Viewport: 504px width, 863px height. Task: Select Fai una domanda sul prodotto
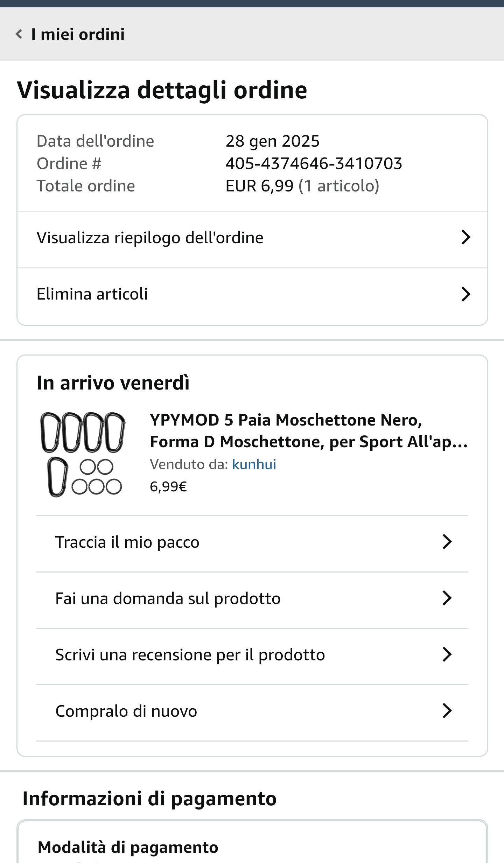[x=168, y=598]
